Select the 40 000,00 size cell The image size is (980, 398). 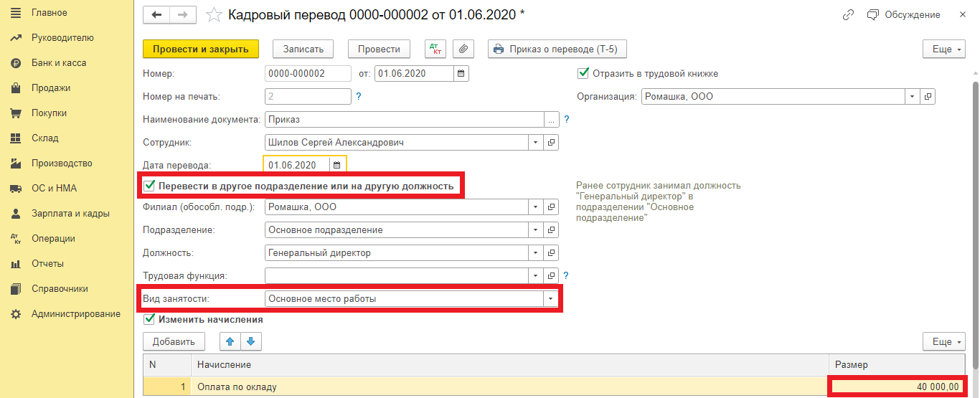coord(898,387)
